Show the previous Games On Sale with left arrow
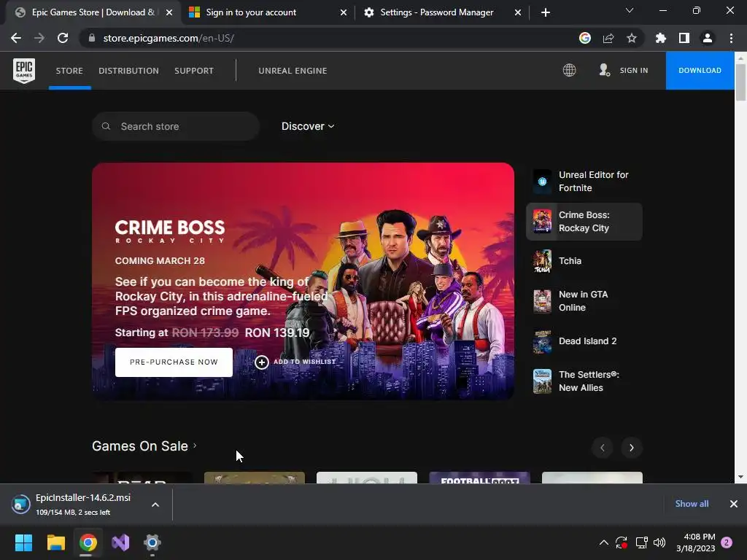747x560 pixels. [602, 448]
